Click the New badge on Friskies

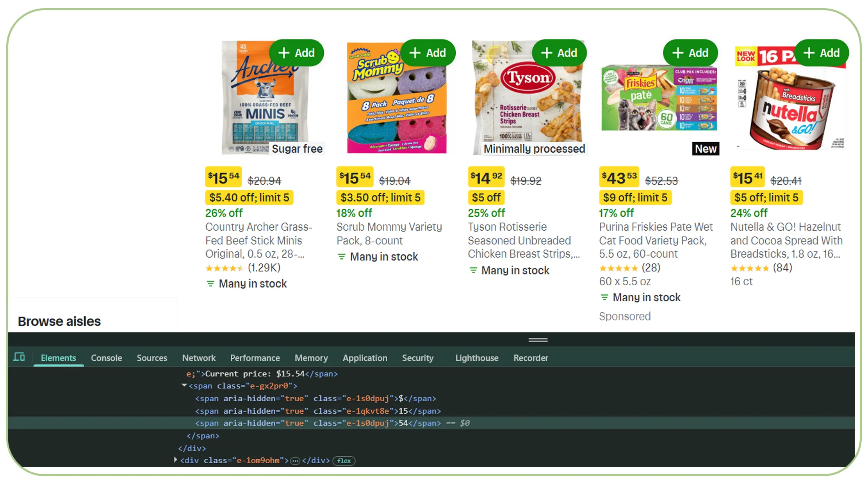[706, 149]
